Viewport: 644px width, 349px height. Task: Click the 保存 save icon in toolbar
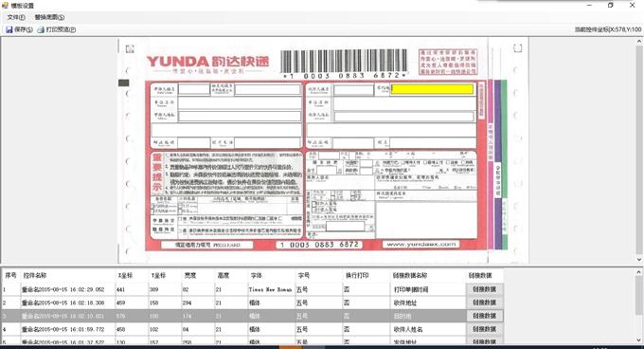point(9,29)
